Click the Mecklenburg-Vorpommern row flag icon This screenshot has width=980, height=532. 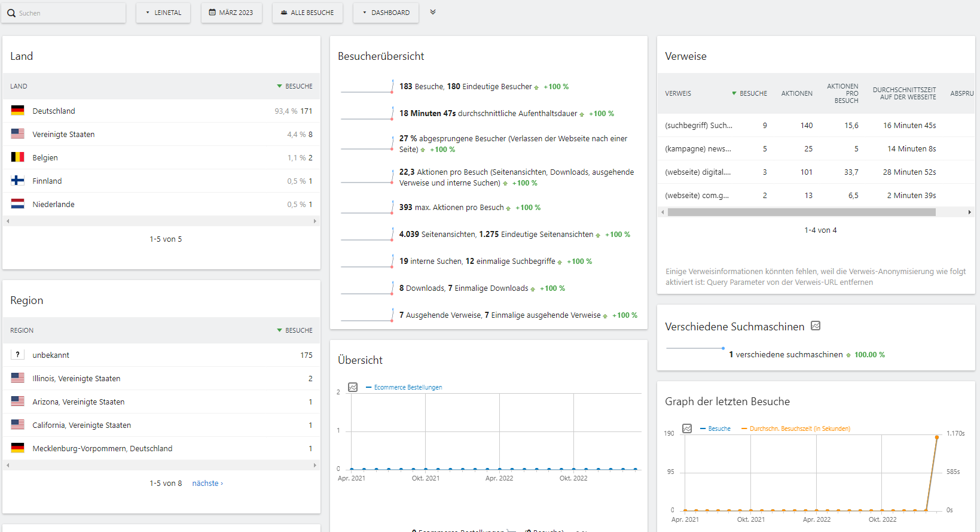pos(18,448)
